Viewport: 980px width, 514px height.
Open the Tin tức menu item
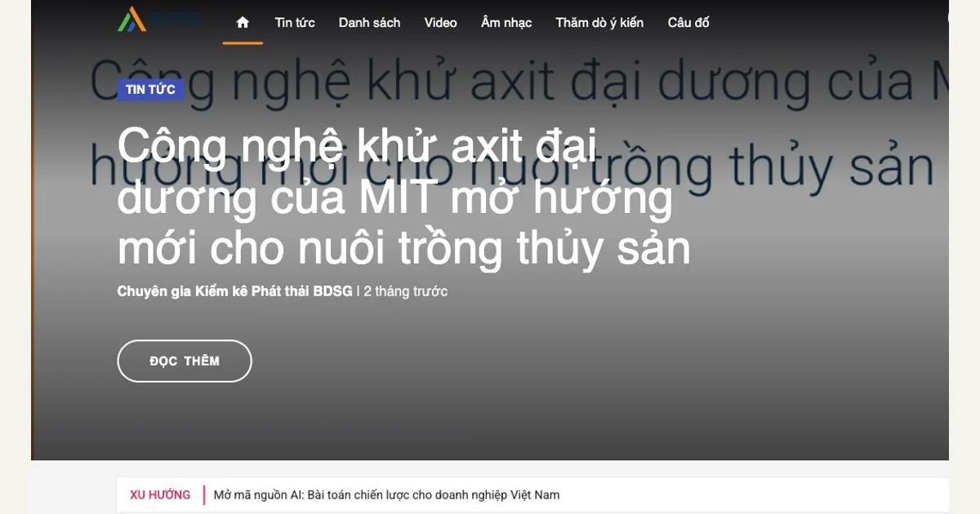[295, 23]
